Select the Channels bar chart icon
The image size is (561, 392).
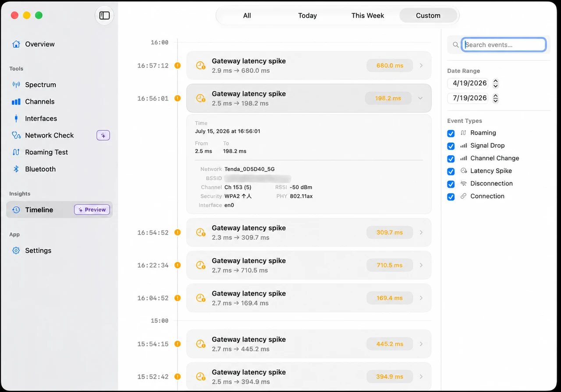coord(16,102)
